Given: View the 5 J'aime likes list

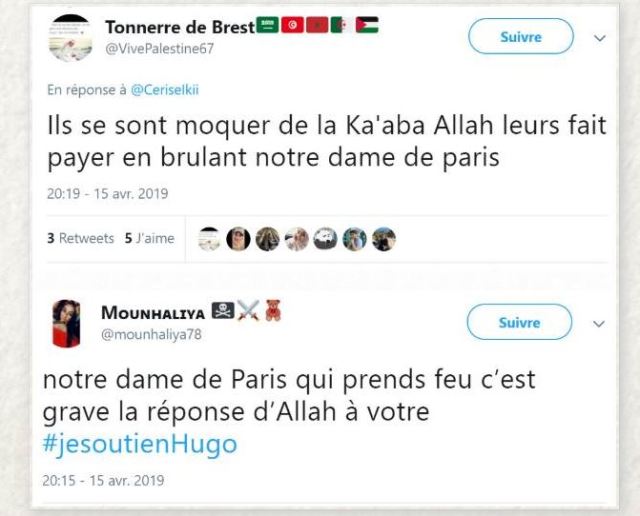Looking at the screenshot, I should [x=149, y=238].
